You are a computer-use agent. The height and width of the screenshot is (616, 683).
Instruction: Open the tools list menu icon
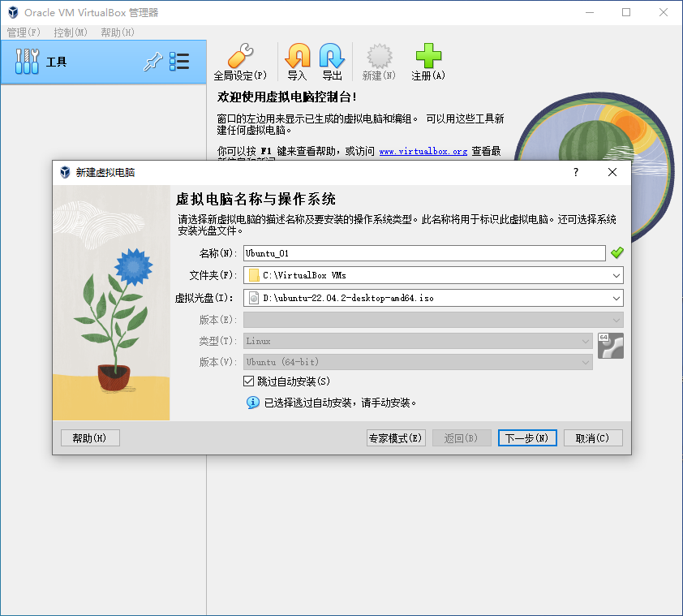point(179,62)
